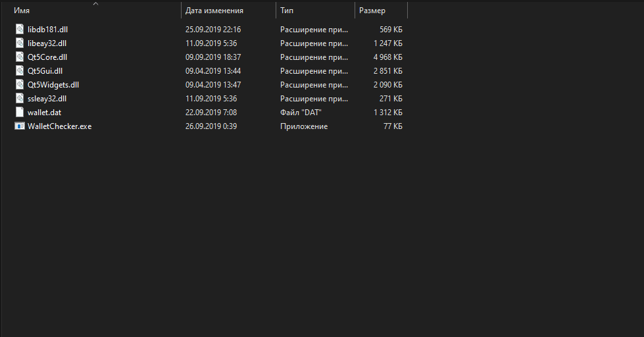Select the ssleay32.dll file icon
644x337 pixels.
click(x=19, y=98)
